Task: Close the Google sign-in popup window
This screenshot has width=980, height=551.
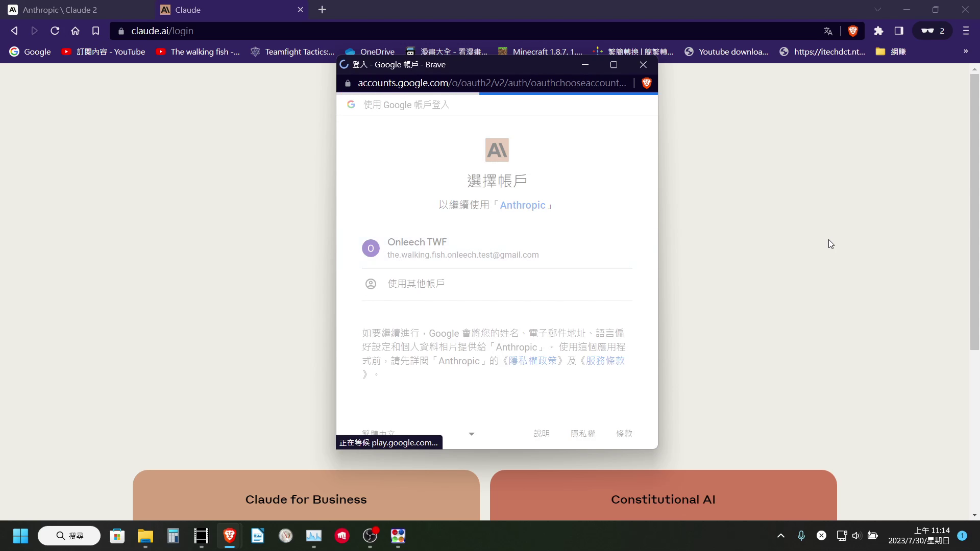Action: point(643,65)
